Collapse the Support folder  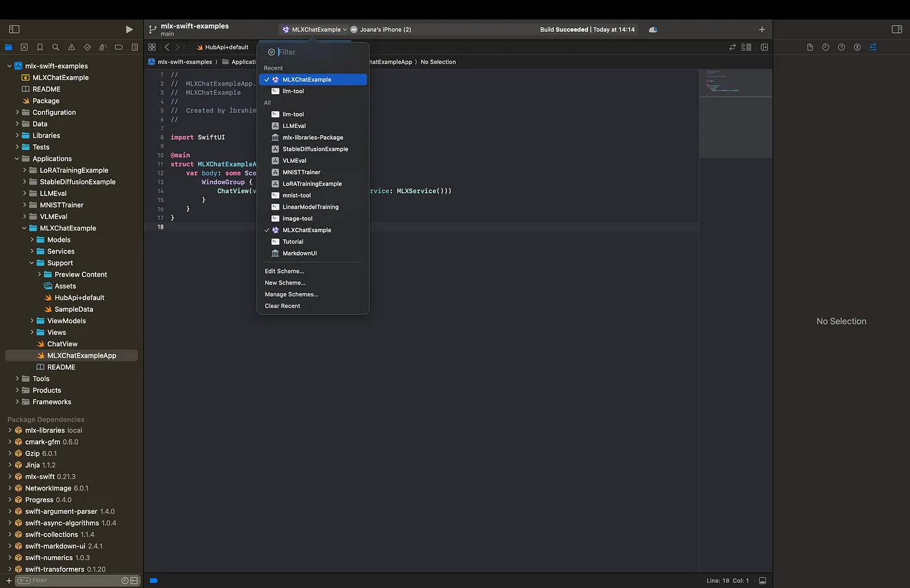click(32, 263)
